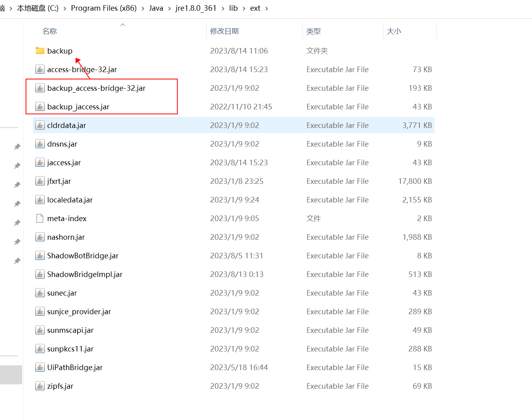Expand the chevron after 本地磁盘 (C:)
532x420 pixels.
coord(65,8)
